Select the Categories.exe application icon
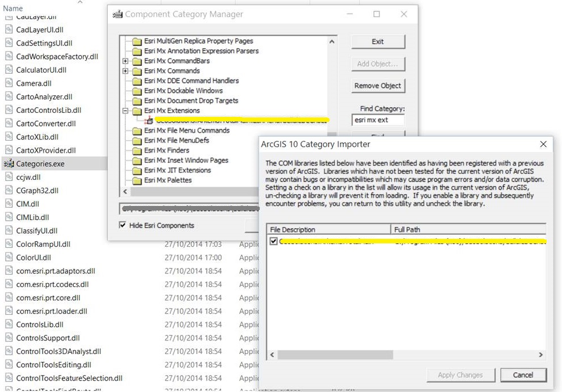 tap(9, 163)
